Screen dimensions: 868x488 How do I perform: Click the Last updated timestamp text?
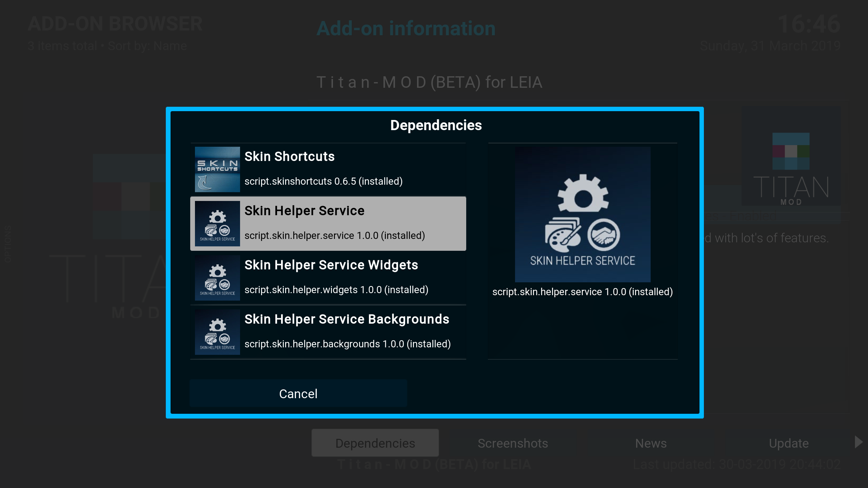coord(737,464)
